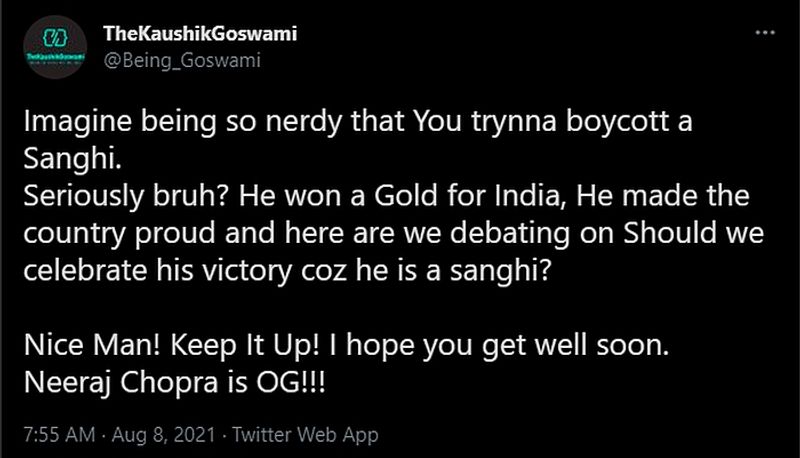The width and height of the screenshot is (800, 458).
Task: Open the three-dot More options menu
Action: (x=765, y=33)
